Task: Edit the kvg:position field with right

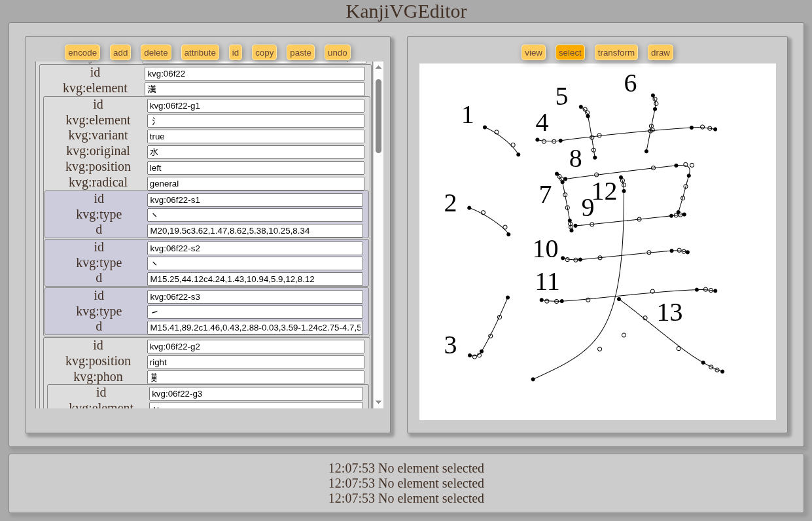Action: (256, 362)
